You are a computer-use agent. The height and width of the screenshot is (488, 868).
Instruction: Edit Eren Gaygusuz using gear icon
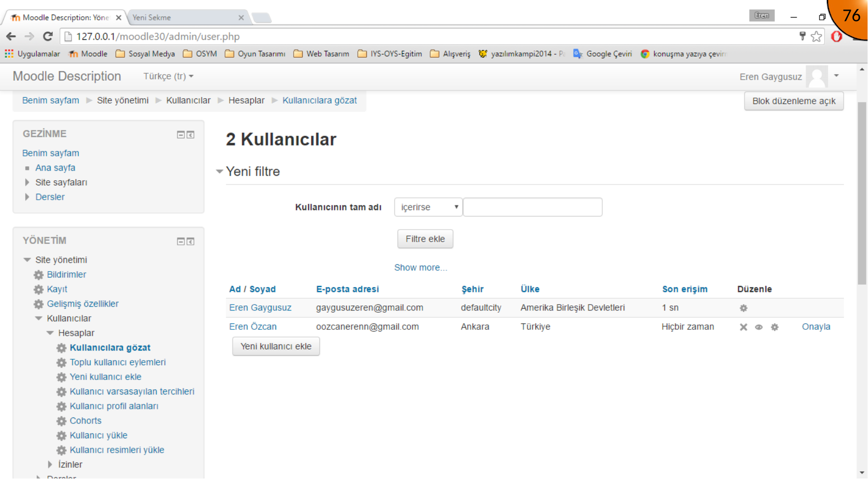point(743,308)
